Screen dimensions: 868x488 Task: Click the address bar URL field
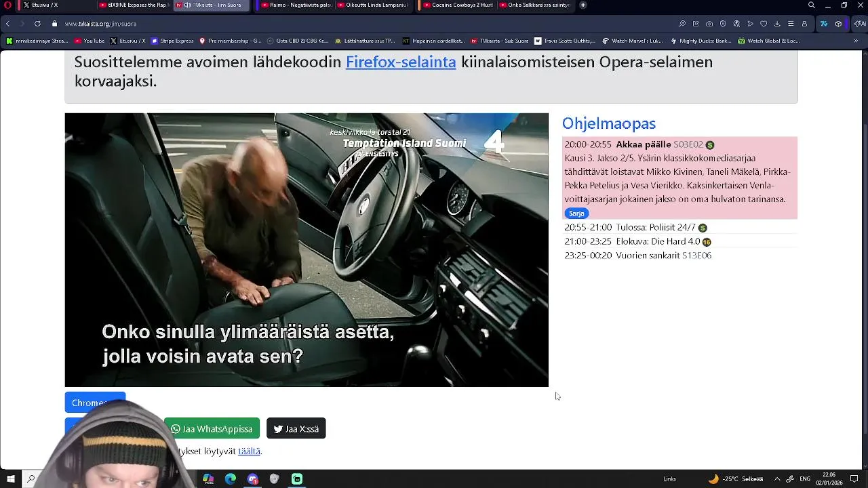click(366, 24)
